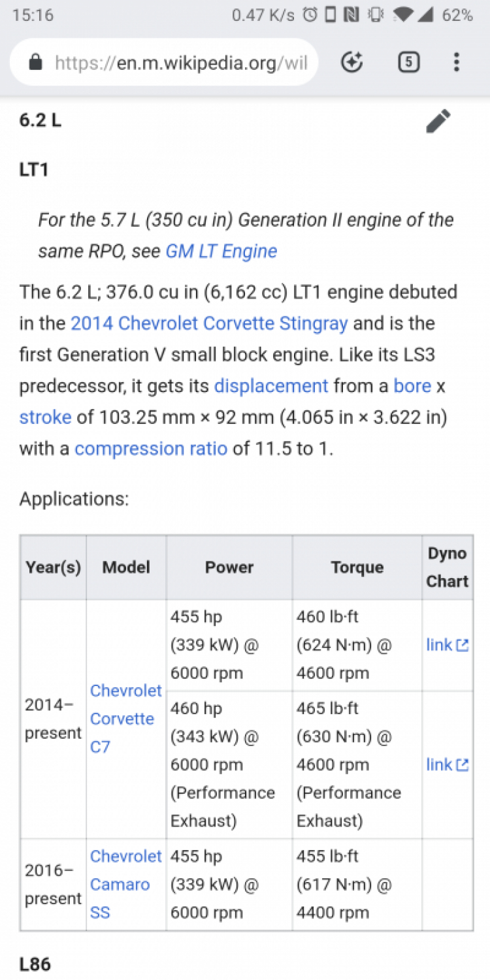Open the Chevrolet Camaro SS link
Image resolution: width=490 pixels, height=980 pixels.
125,884
